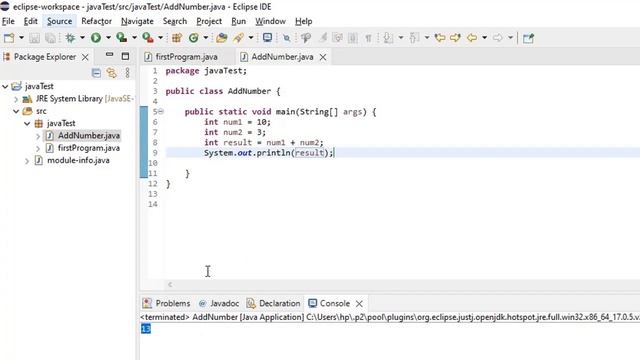Click the editor horizontal scrollbar left arrow
This screenshot has width=640, height=360.
pos(170,284)
